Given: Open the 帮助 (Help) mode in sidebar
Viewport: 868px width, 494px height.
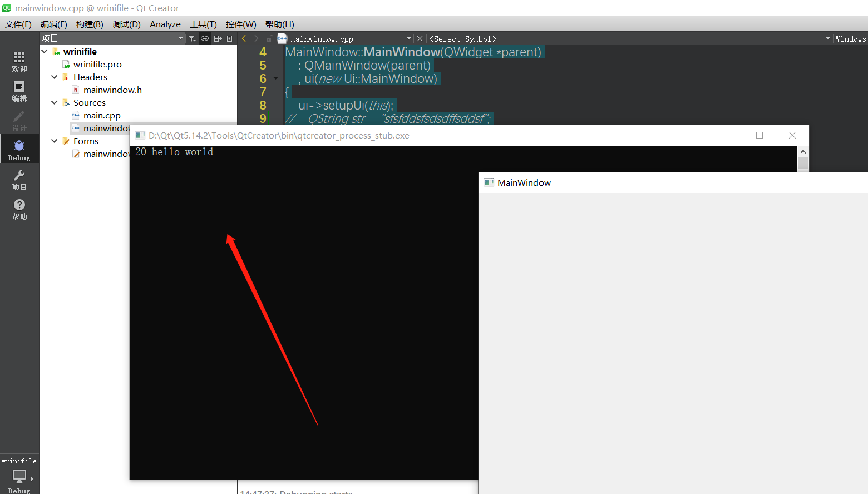Looking at the screenshot, I should pos(19,209).
